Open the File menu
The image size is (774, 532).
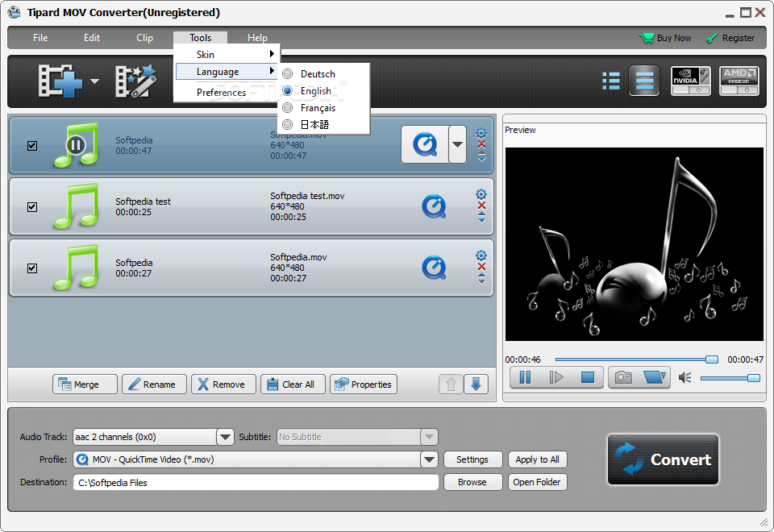(x=40, y=38)
